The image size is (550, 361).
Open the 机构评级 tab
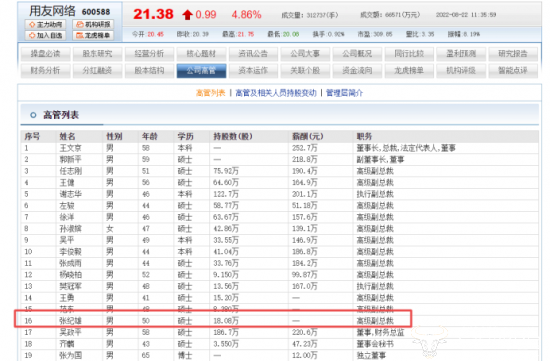pos(461,71)
